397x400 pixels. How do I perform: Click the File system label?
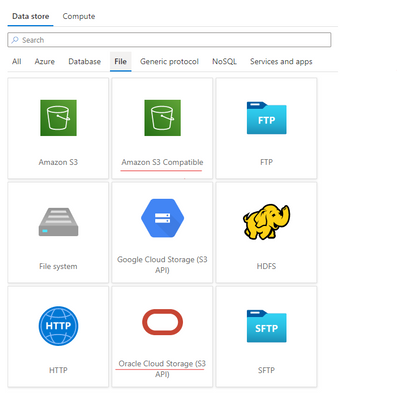pyautogui.click(x=58, y=266)
